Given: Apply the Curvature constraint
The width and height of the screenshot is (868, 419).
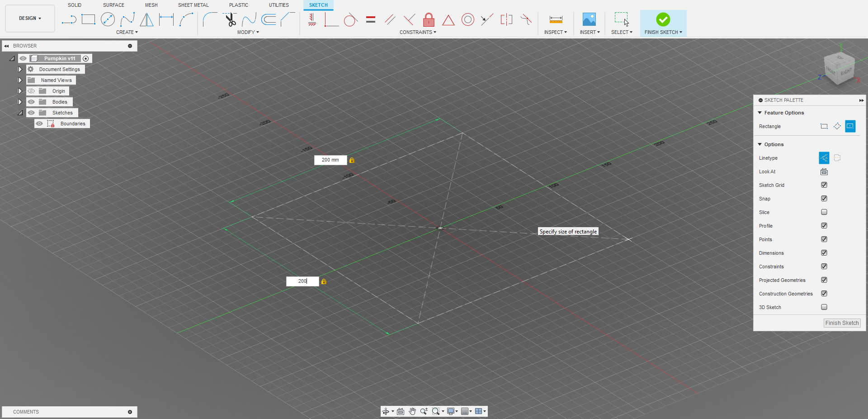Looking at the screenshot, I should click(526, 19).
